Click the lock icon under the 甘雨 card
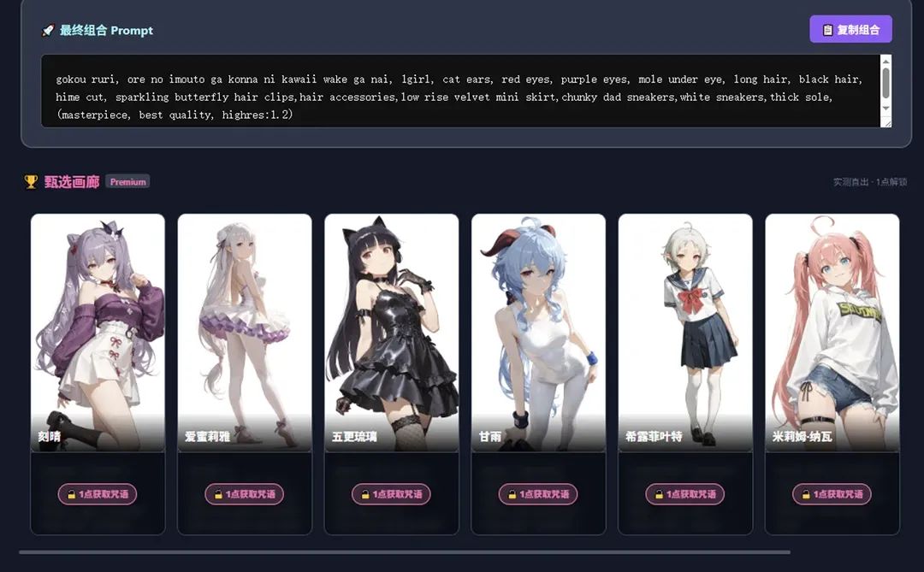Screen dimensions: 924x572 (512, 494)
